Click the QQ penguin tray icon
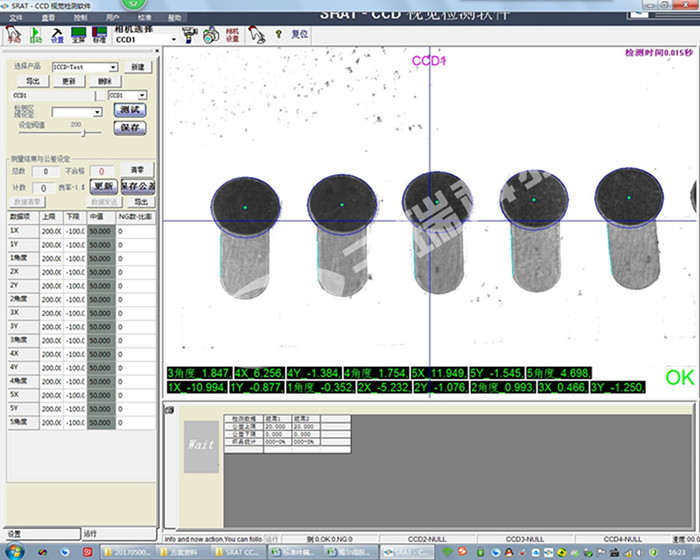This screenshot has height=560, width=700. click(508, 552)
